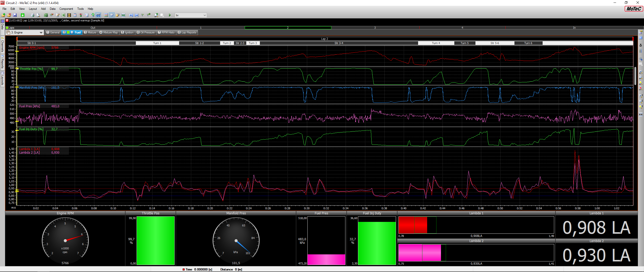The width and height of the screenshot is (644, 272).
Task: Click the track map icon
Action: point(46,15)
